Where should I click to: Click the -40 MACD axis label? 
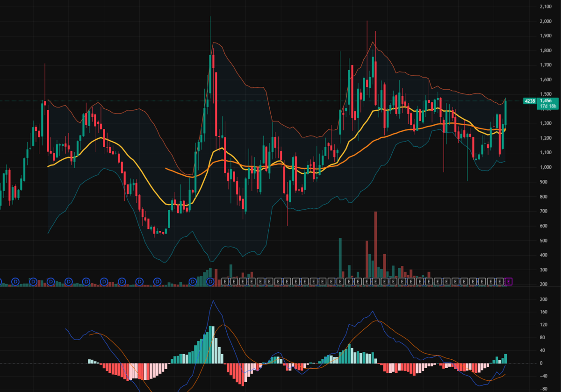[x=543, y=376]
